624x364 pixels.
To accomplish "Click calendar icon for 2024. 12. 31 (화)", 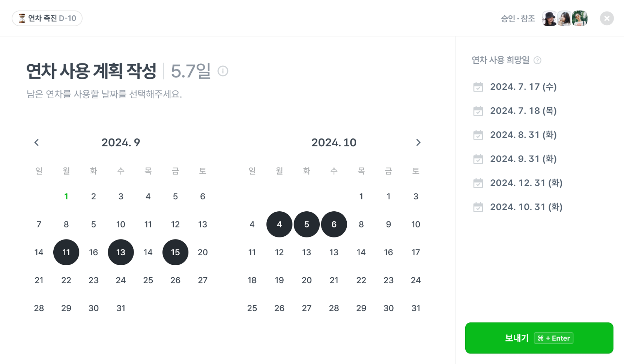I will pos(478,183).
